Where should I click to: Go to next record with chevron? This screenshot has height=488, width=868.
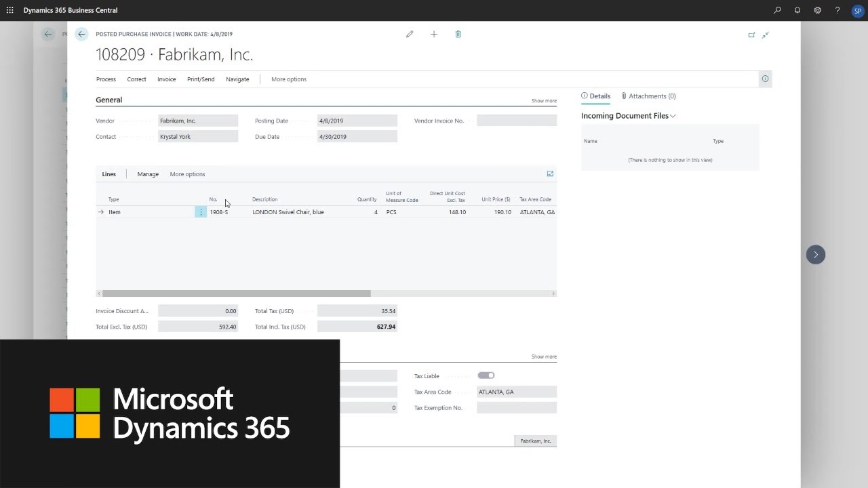(x=816, y=254)
